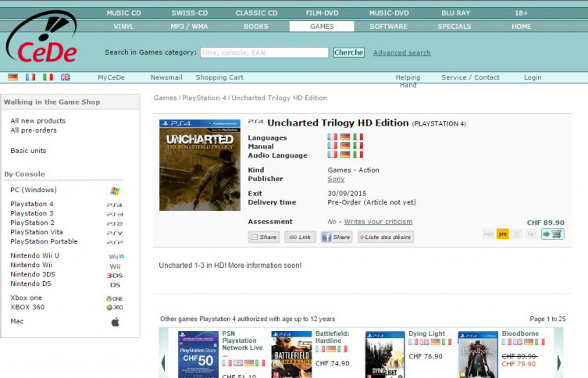The image size is (588, 378).
Task: Share on Facebook button
Action: [x=337, y=237]
